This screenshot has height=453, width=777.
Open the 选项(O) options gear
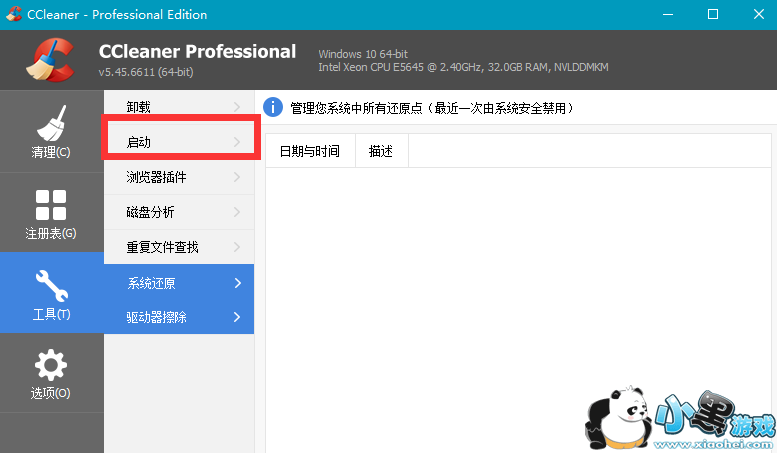coord(52,373)
